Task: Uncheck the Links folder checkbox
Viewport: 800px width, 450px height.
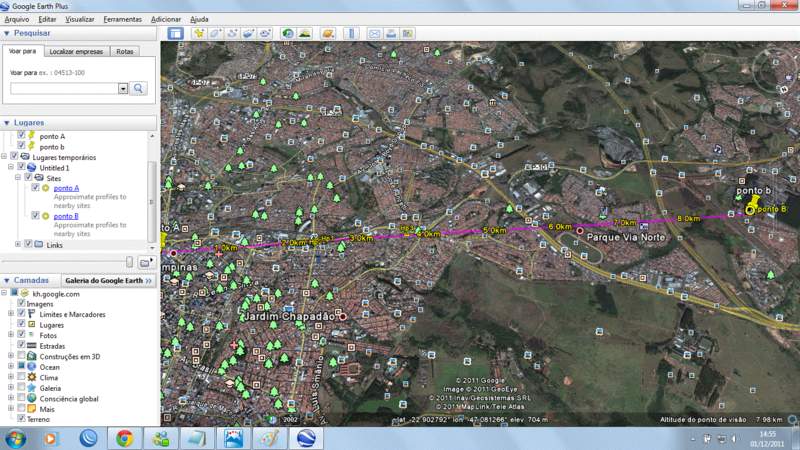Action: [28, 244]
